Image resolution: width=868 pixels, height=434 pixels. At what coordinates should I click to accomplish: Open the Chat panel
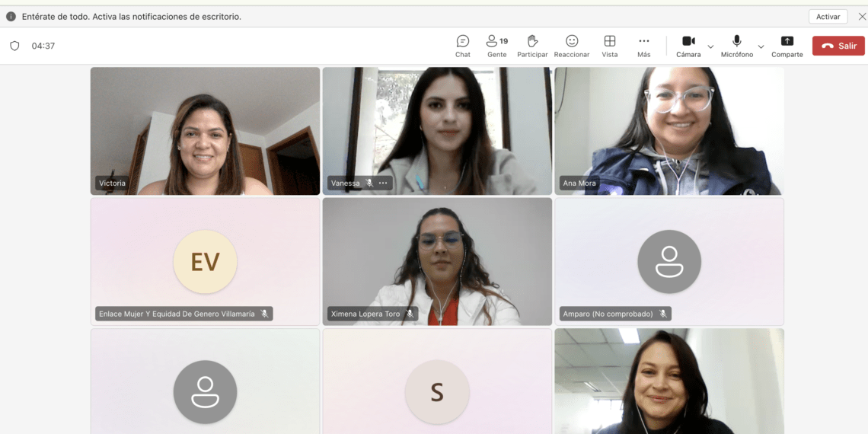coord(463,46)
